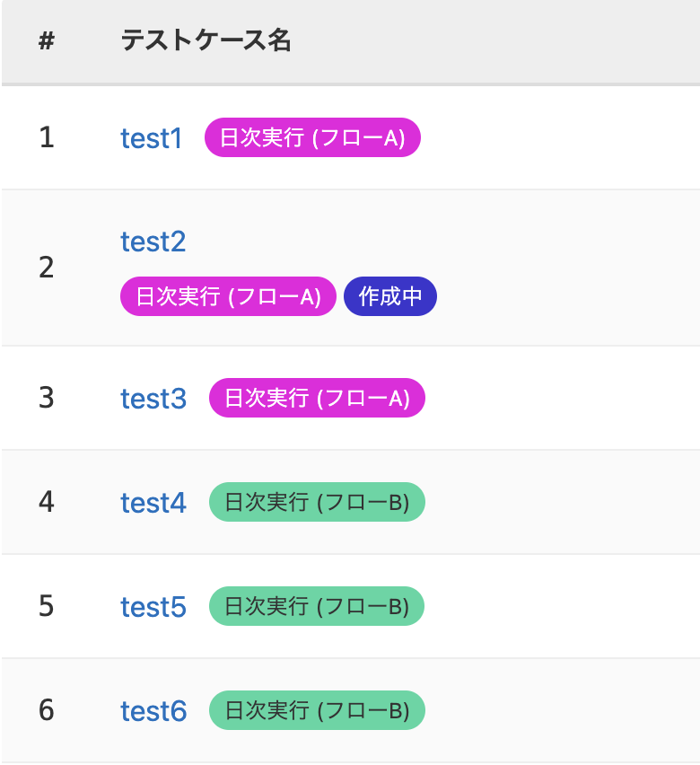Select row number 6 cell
This screenshot has width=700, height=765.
[x=47, y=710]
